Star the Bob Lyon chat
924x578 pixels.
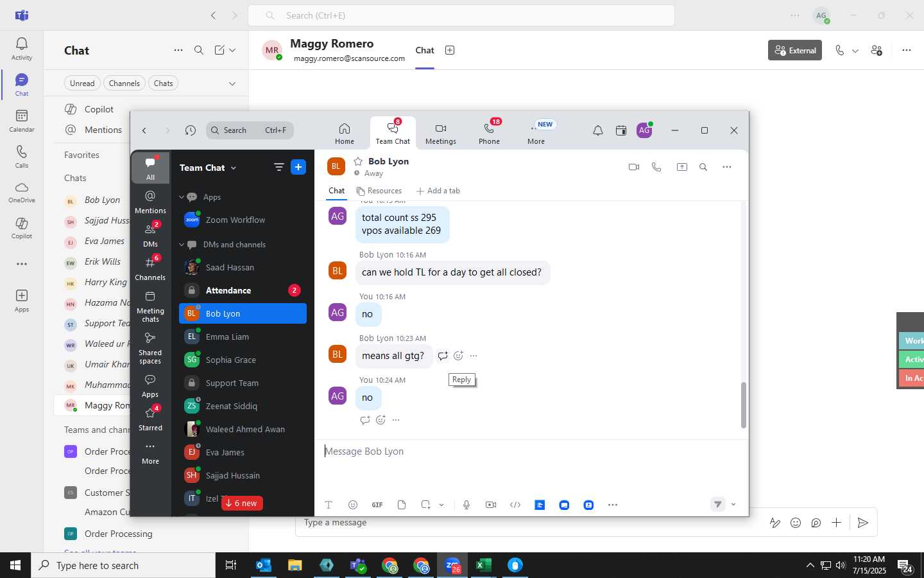[x=358, y=161]
